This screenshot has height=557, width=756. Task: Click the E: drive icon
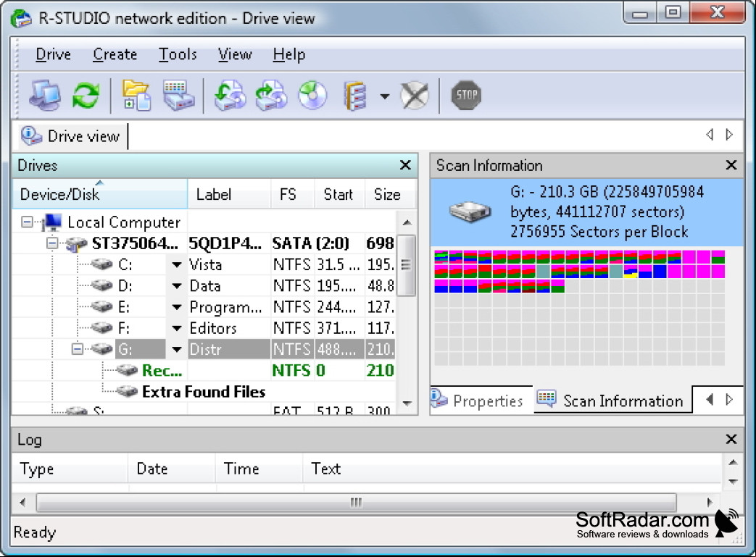(101, 306)
